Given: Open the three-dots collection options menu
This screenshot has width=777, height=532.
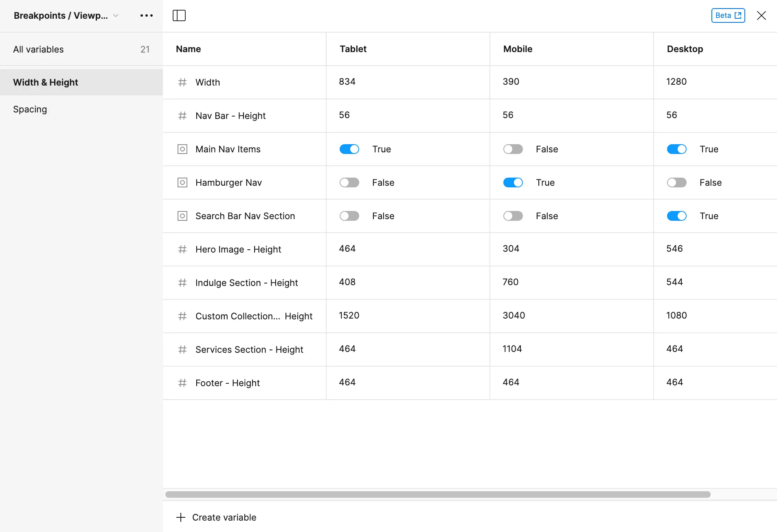Looking at the screenshot, I should point(146,15).
